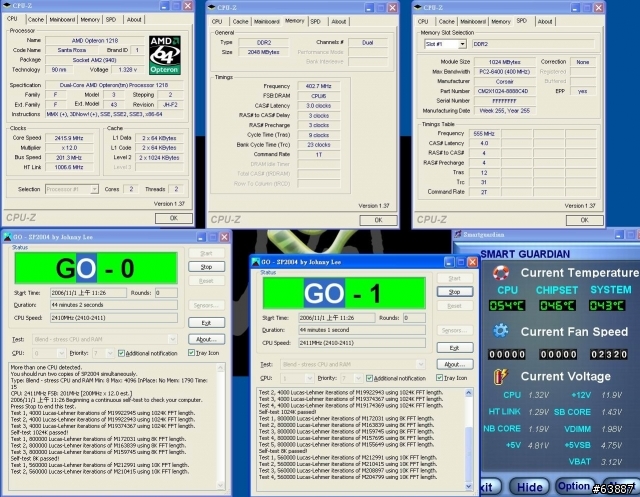
Task: Click the AMD 64 Opteron logo
Action: [x=164, y=55]
